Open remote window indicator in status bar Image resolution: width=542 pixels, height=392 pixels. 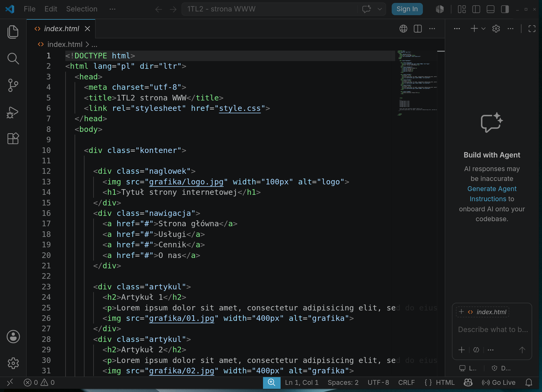click(x=10, y=382)
